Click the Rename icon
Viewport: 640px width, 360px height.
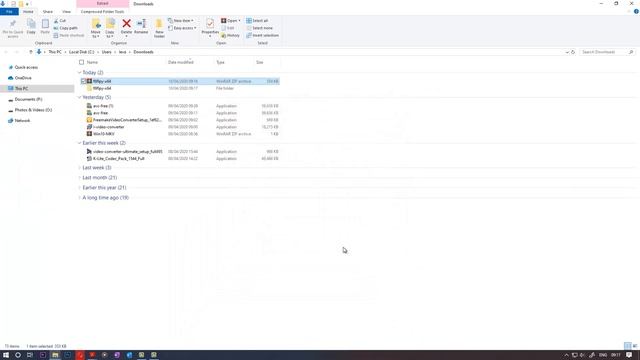tap(141, 24)
